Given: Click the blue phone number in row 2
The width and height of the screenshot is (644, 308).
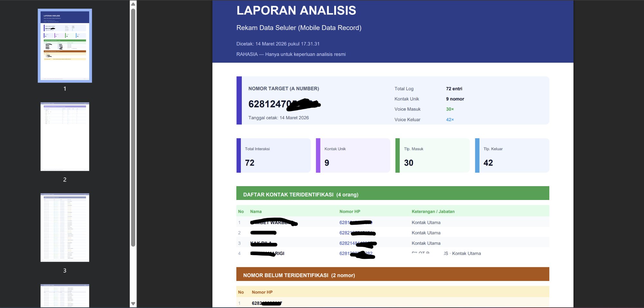Looking at the screenshot, I should point(357,232).
